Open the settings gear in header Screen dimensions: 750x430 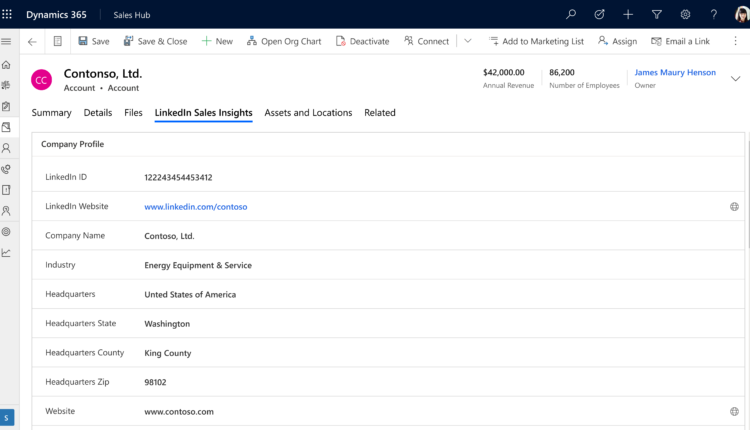(x=685, y=14)
